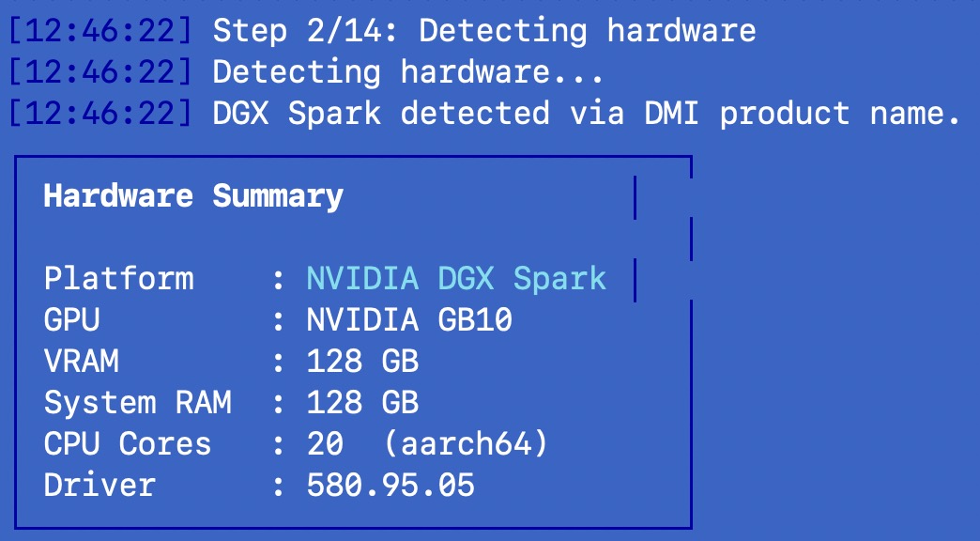
Task: Click the GPU label
Action: click(71, 319)
